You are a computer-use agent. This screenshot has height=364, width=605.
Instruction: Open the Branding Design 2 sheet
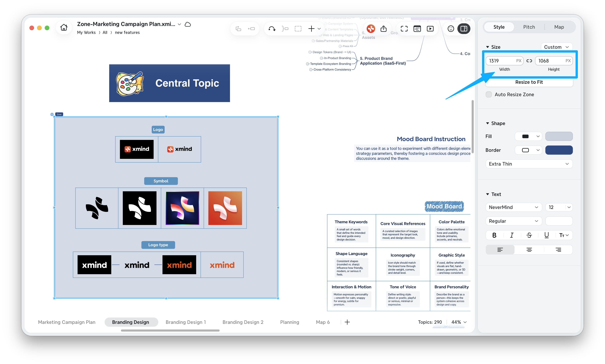pyautogui.click(x=243, y=322)
